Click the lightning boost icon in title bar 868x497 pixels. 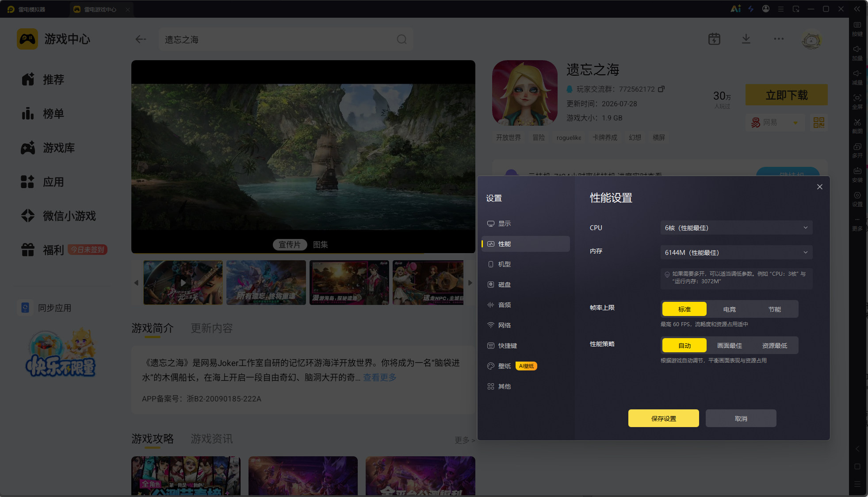[751, 9]
